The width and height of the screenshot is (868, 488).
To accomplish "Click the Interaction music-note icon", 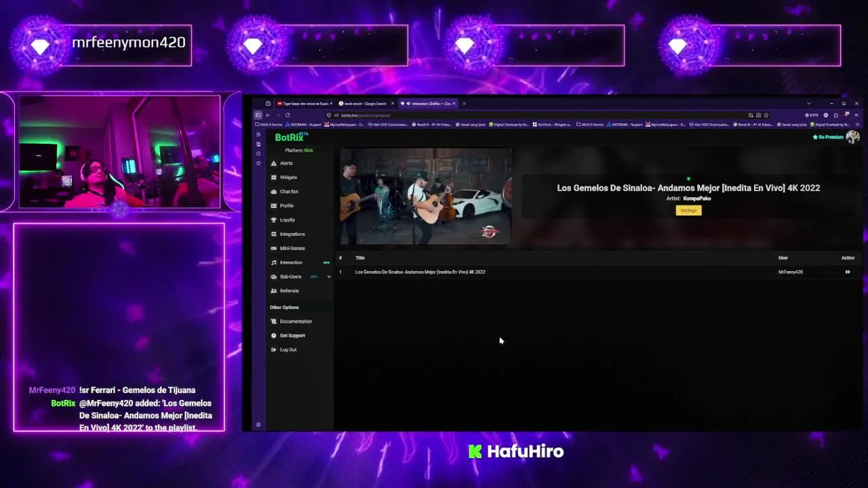I will click(x=273, y=263).
